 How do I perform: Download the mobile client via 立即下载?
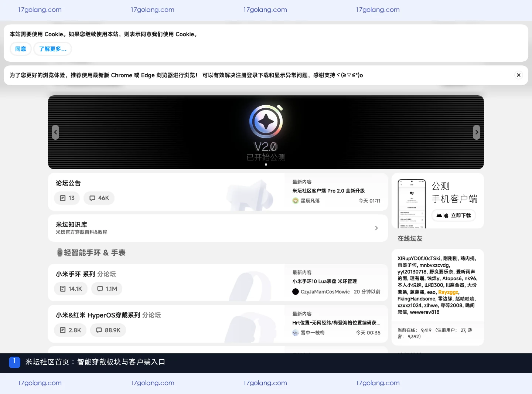click(x=454, y=215)
